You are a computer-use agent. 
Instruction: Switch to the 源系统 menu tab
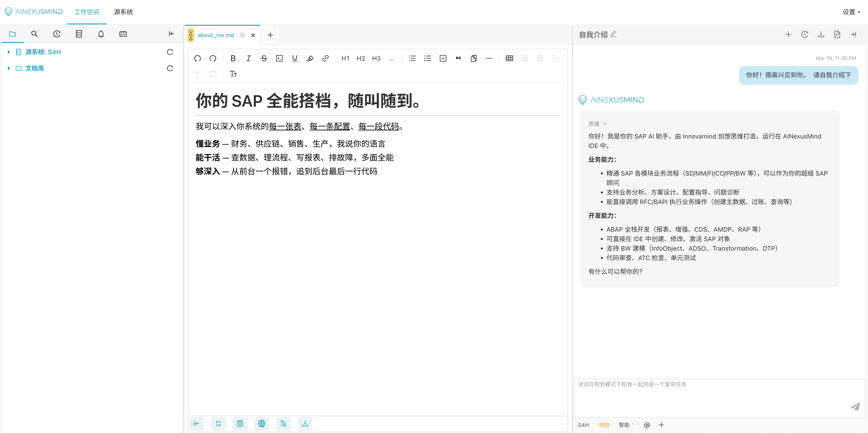[x=123, y=12]
